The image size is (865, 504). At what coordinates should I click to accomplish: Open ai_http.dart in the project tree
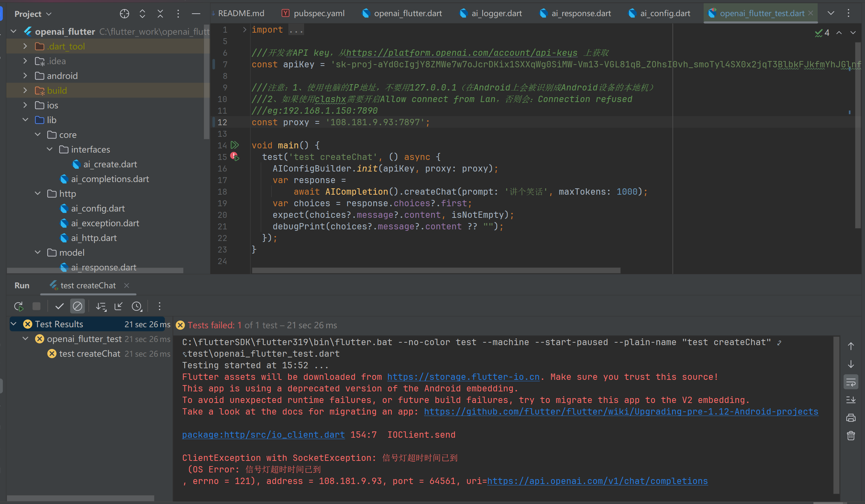pyautogui.click(x=94, y=238)
